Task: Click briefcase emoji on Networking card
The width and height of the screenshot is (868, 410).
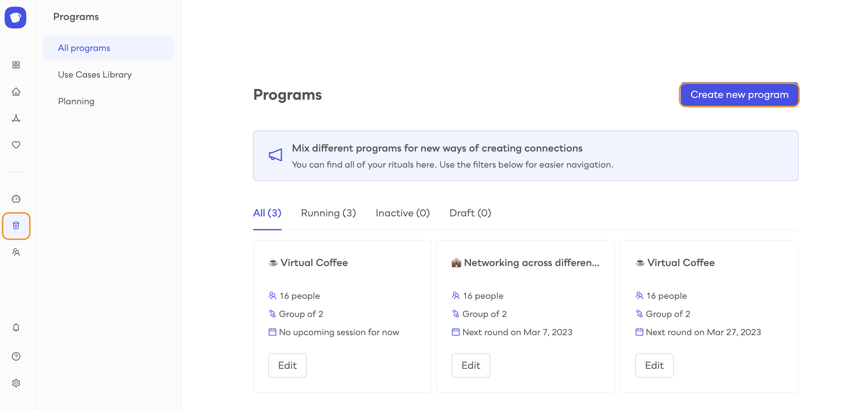Action: (x=456, y=263)
